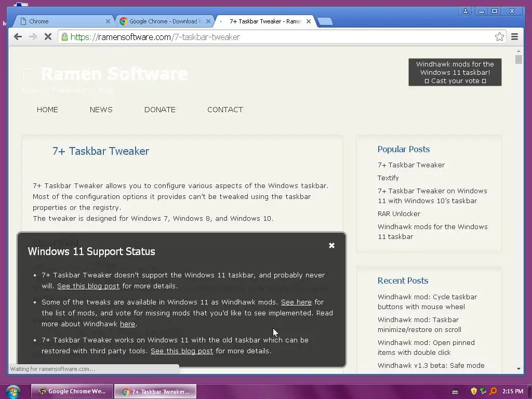Image resolution: width=532 pixels, height=399 pixels.
Task: Click first 'See this blog post' link in popup
Action: (88, 286)
